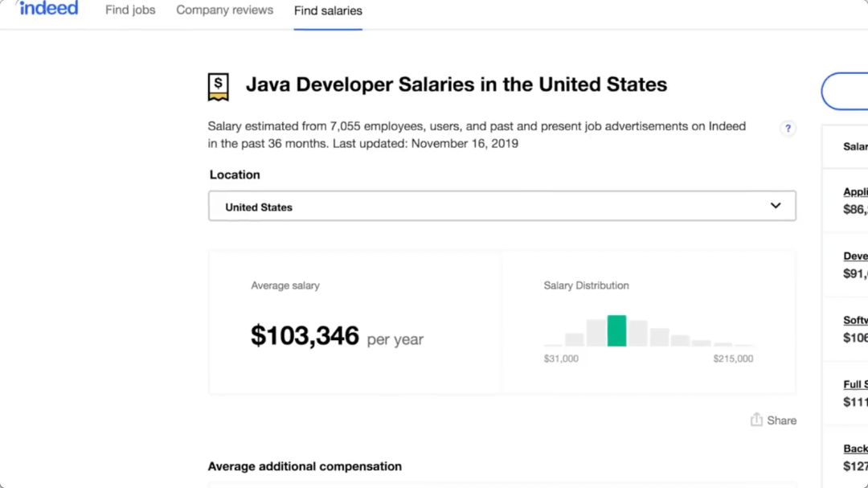Click the Average salary label
The width and height of the screenshot is (868, 488).
coord(285,285)
